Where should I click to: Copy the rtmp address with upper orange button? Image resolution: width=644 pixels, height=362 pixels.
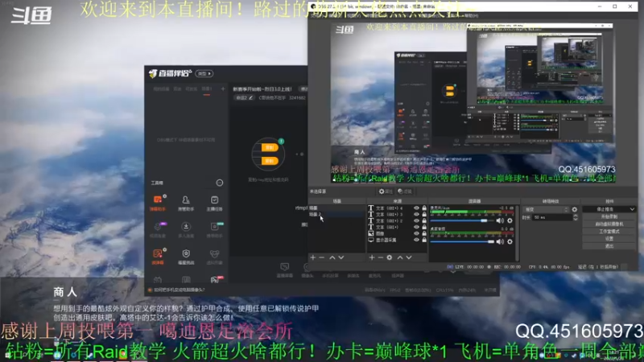click(269, 148)
